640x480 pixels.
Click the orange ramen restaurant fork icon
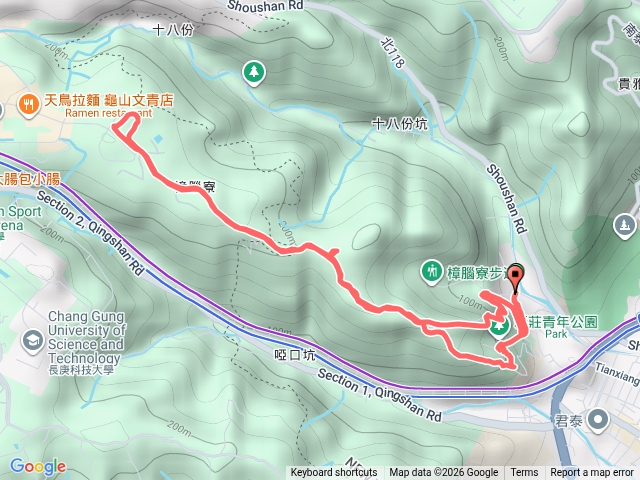pos(29,105)
